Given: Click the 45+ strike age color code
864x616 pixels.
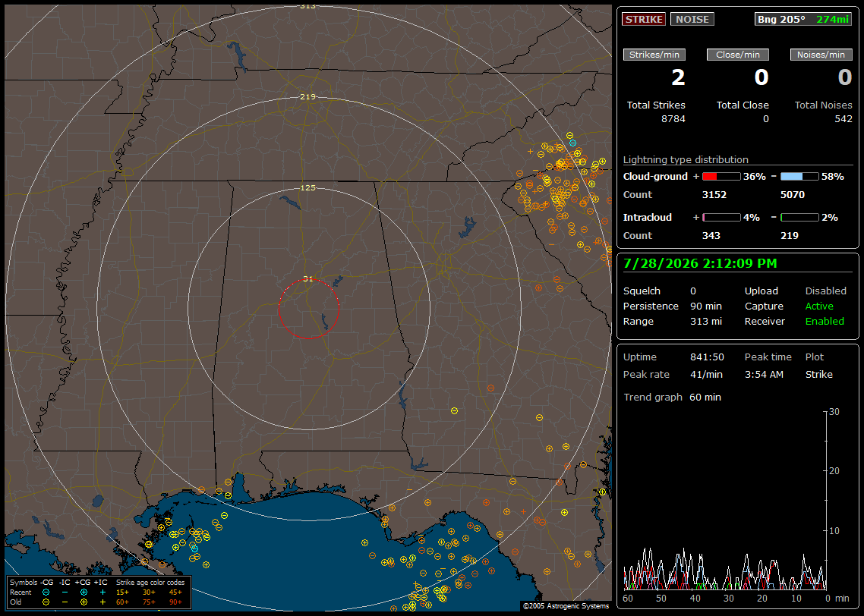Looking at the screenshot, I should 175,592.
